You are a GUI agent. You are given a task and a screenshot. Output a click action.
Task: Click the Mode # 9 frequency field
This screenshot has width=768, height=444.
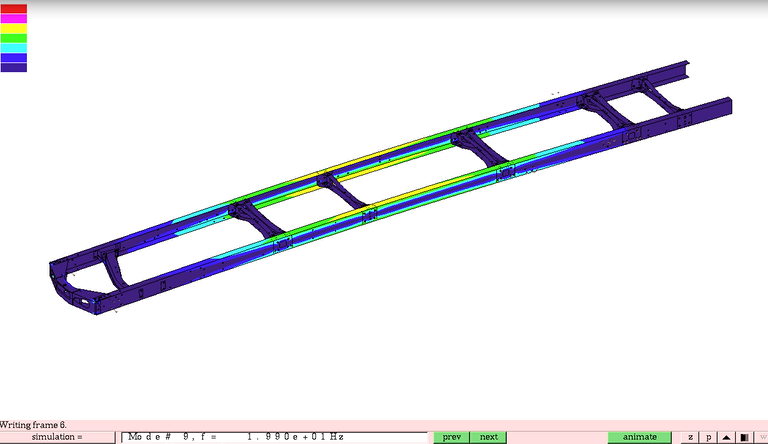coord(274,437)
